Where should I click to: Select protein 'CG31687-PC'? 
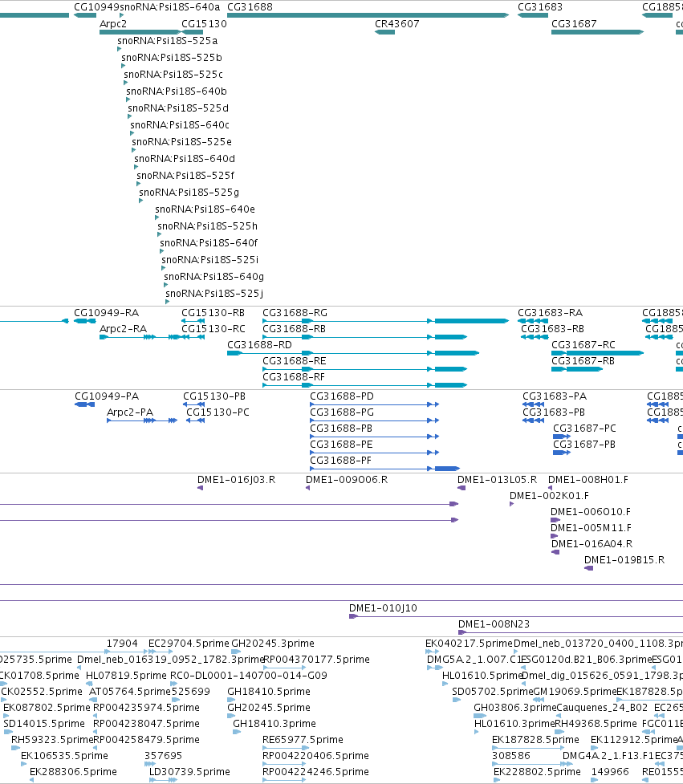(584, 428)
